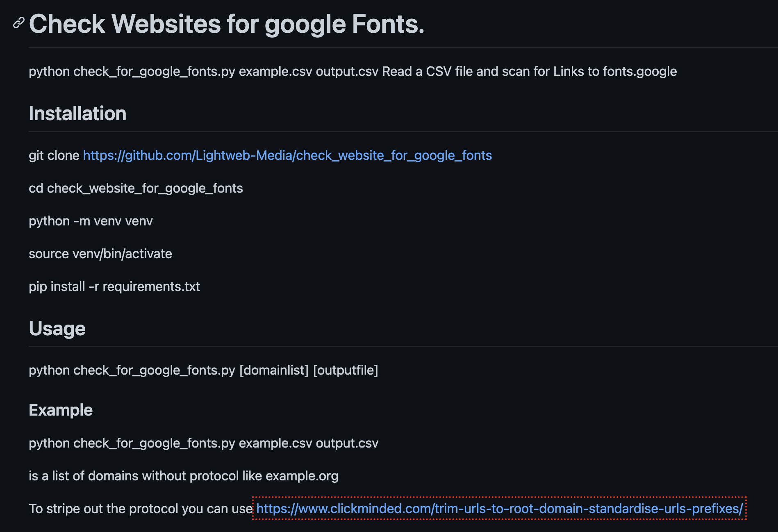778x532 pixels.
Task: Select the Example section heading
Action: tap(61, 409)
